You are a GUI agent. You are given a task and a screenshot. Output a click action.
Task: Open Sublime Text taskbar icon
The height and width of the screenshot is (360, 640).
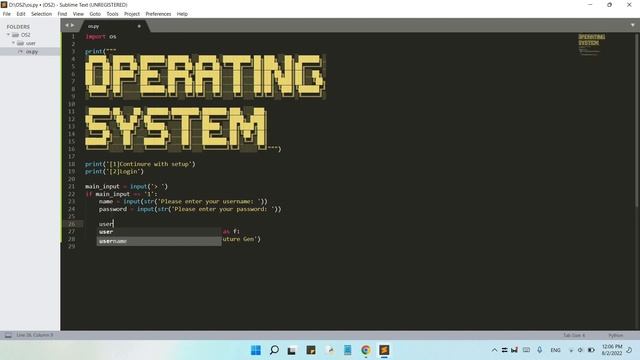[x=384, y=350]
